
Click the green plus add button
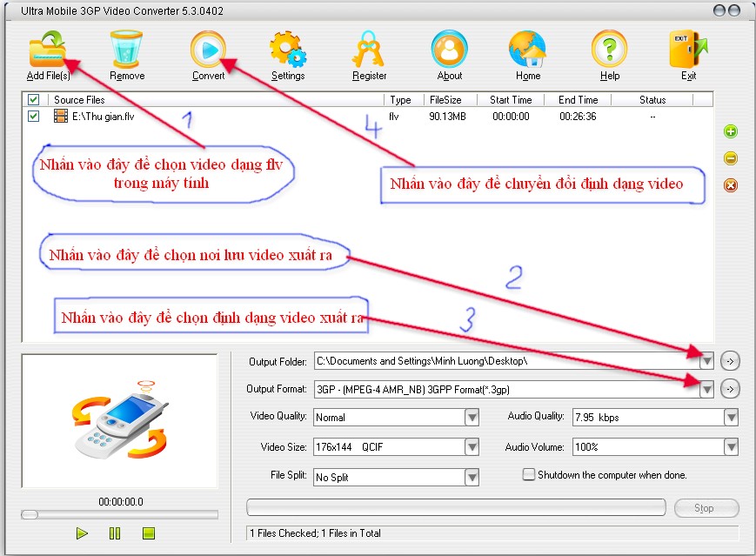[x=731, y=131]
